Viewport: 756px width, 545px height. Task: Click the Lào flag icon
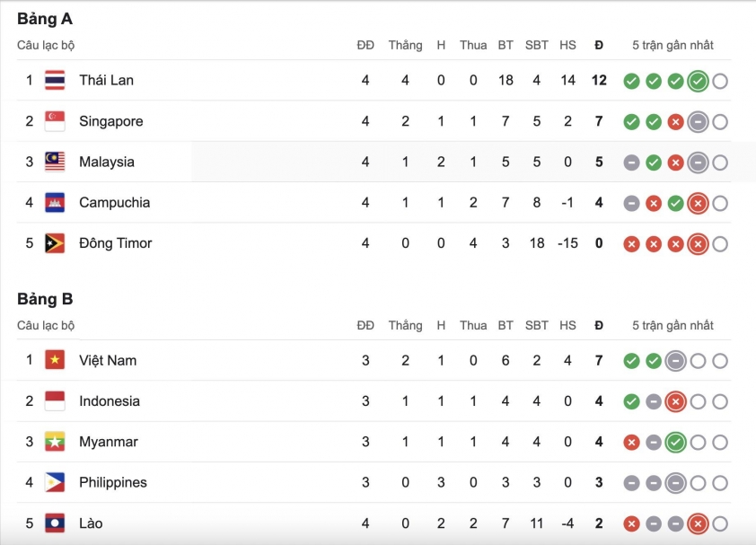point(55,523)
